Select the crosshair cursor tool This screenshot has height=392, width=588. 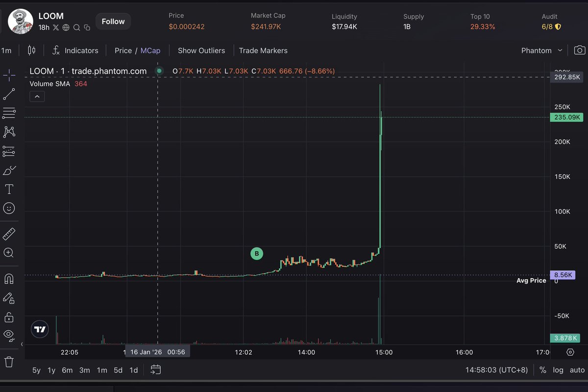coord(9,76)
